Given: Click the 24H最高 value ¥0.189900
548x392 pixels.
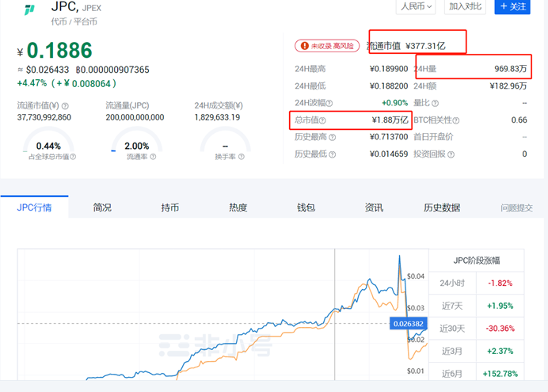Looking at the screenshot, I should tap(389, 69).
